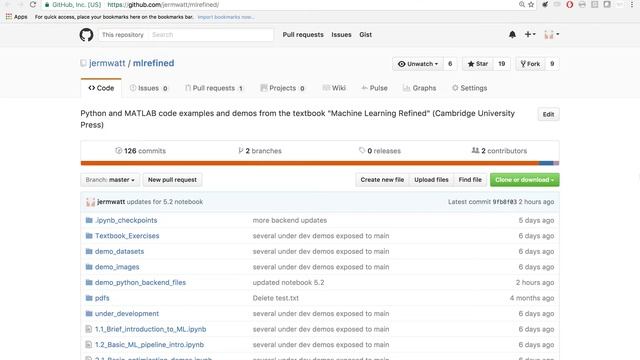Viewport: 640px width, 360px height.
Task: Open Pull requests in the top navigation
Action: [303, 35]
